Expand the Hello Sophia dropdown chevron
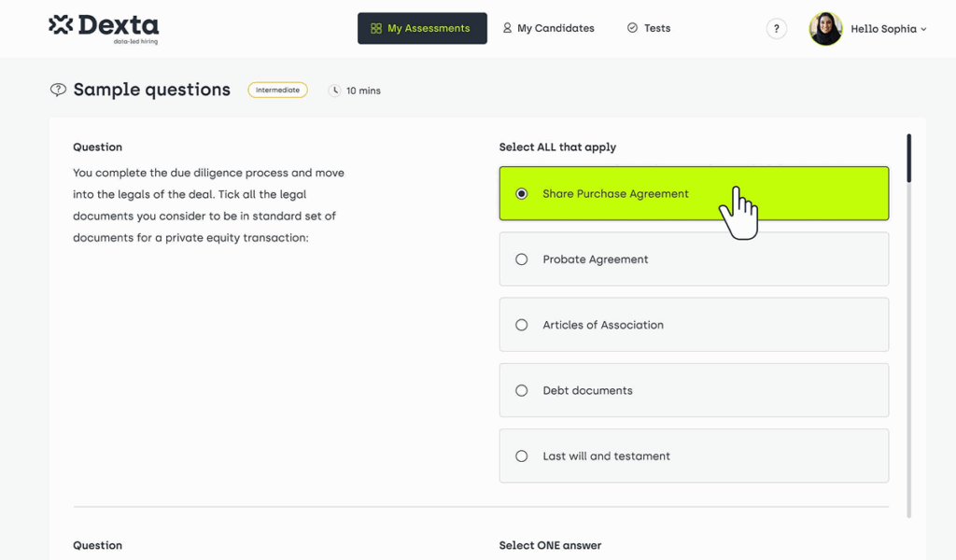 pyautogui.click(x=924, y=30)
